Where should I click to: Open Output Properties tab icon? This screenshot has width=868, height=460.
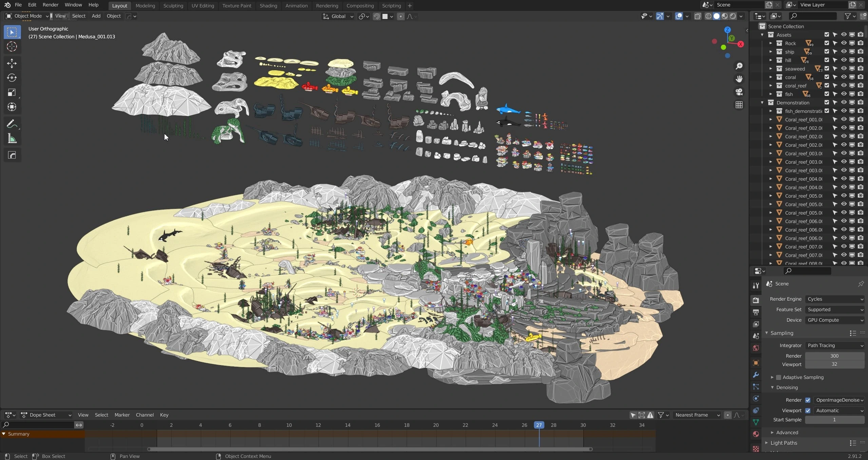point(756,312)
